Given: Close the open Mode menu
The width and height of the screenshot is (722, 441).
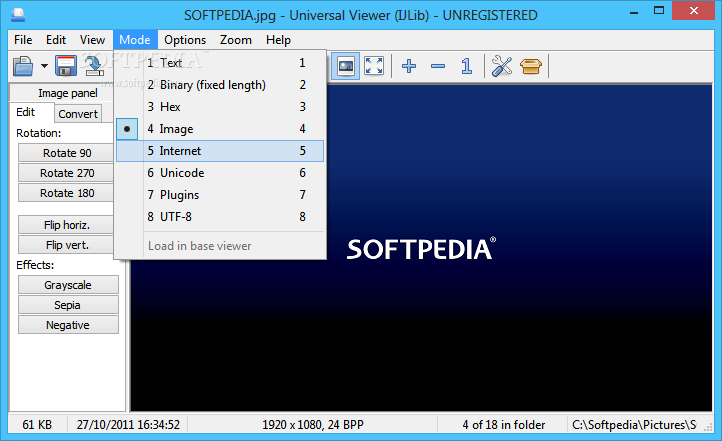Looking at the screenshot, I should [x=135, y=40].
